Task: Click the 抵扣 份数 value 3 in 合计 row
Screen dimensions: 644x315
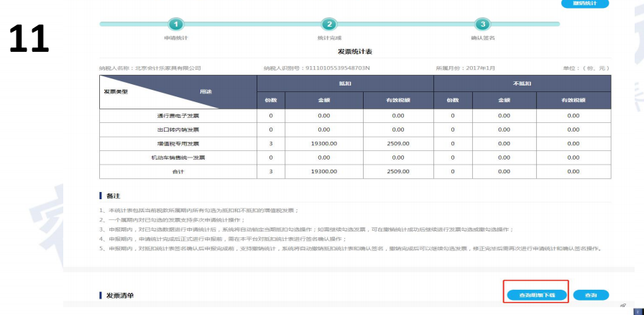Action: pyautogui.click(x=271, y=171)
